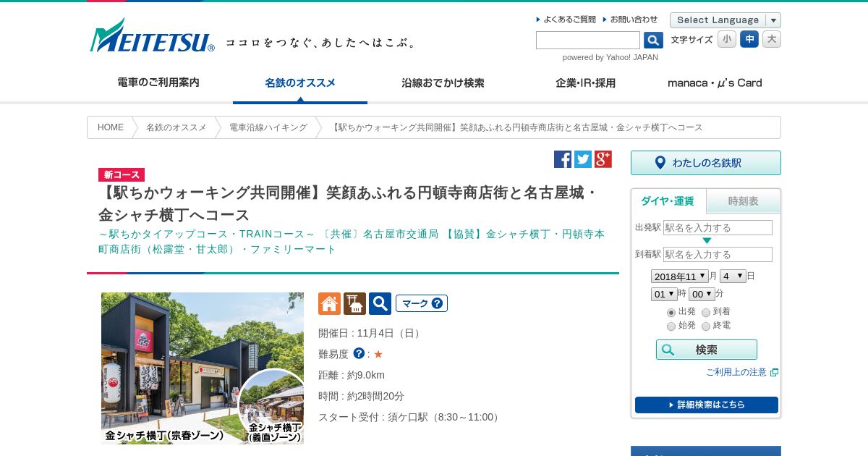Open the day dropdown showing 4

pyautogui.click(x=733, y=276)
